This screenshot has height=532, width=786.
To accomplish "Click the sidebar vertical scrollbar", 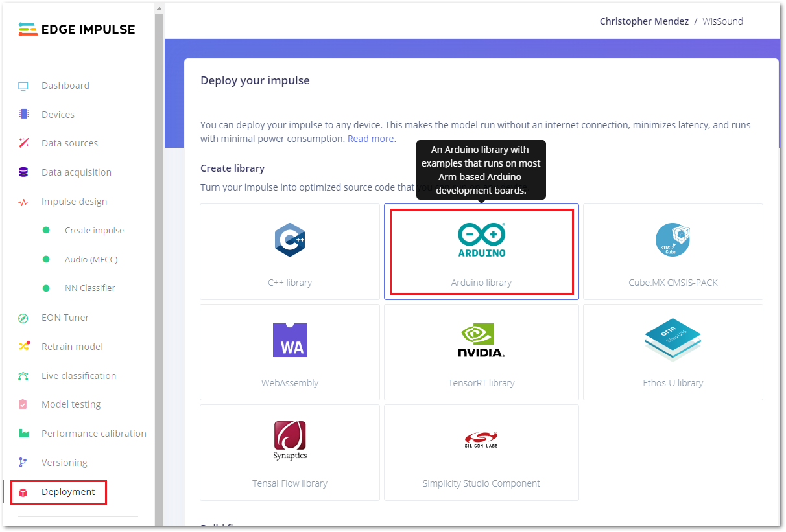I will coord(159,259).
